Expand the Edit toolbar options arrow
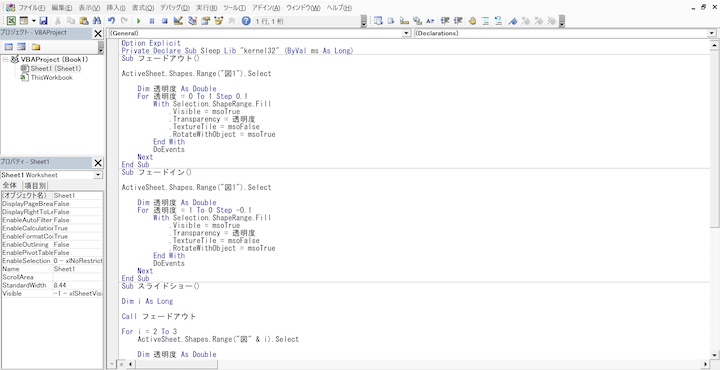Viewport: 720px width, 370px height. tap(562, 21)
